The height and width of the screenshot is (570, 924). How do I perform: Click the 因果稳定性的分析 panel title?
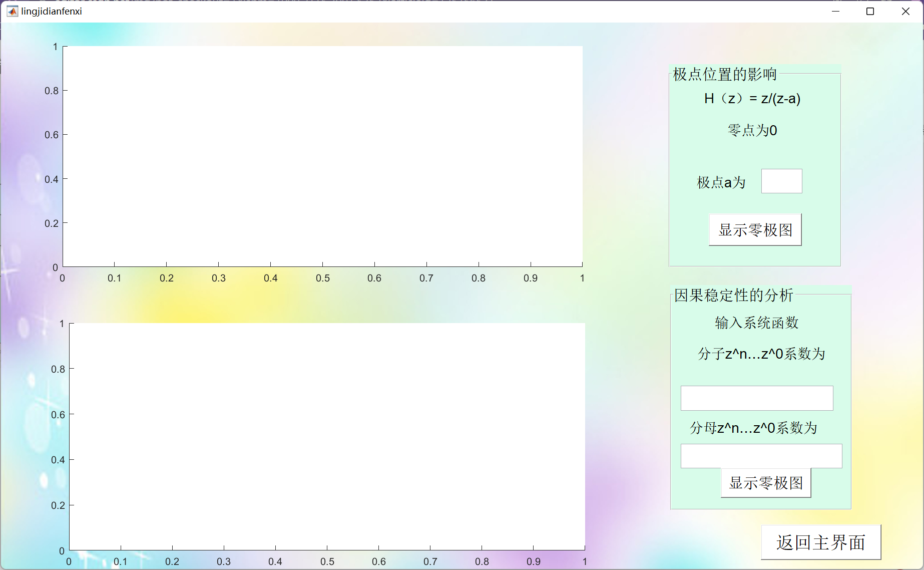click(x=734, y=296)
